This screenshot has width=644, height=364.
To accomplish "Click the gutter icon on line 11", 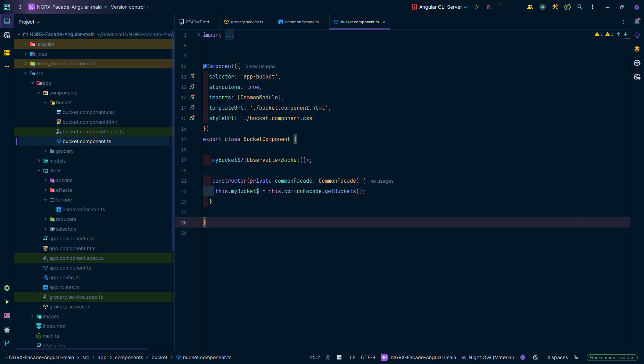I will pos(192,76).
